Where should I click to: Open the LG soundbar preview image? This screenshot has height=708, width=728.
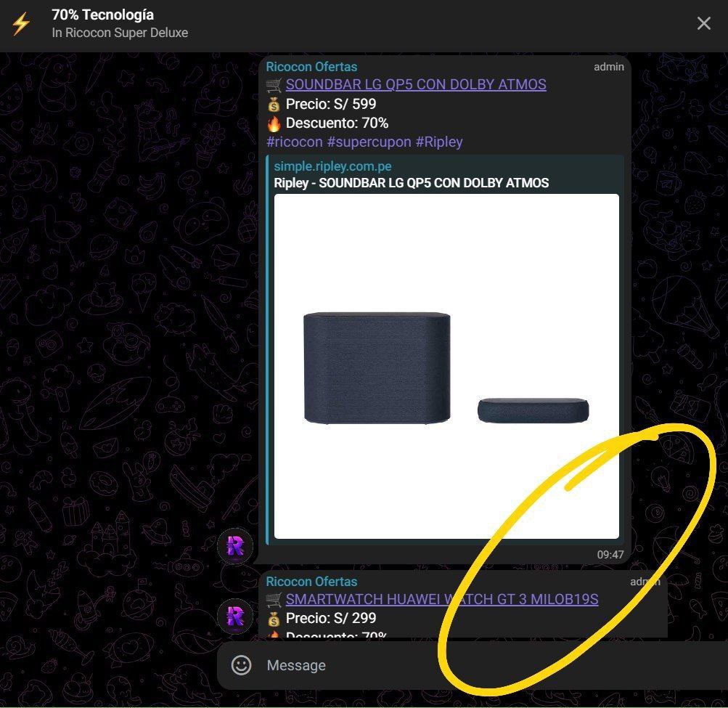446,366
